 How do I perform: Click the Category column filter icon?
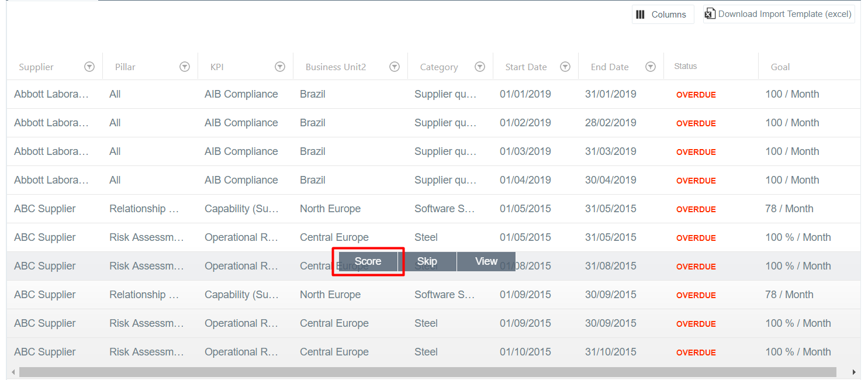click(480, 67)
